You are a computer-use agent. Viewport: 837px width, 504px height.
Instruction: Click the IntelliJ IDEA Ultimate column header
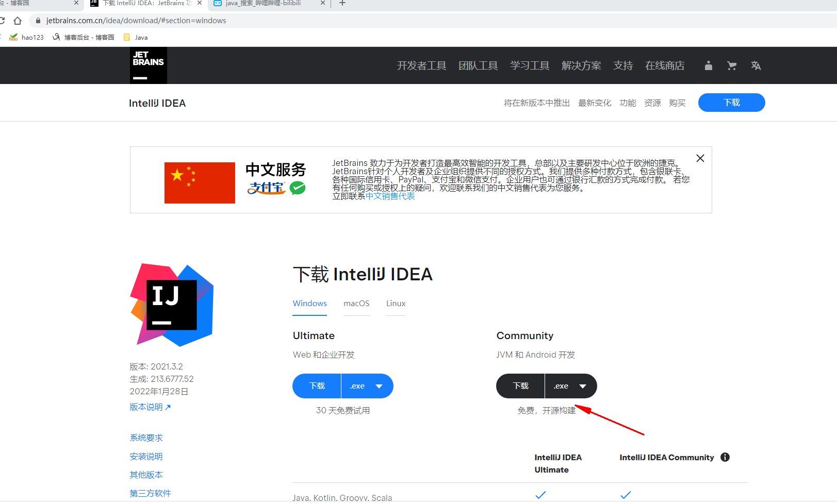558,464
